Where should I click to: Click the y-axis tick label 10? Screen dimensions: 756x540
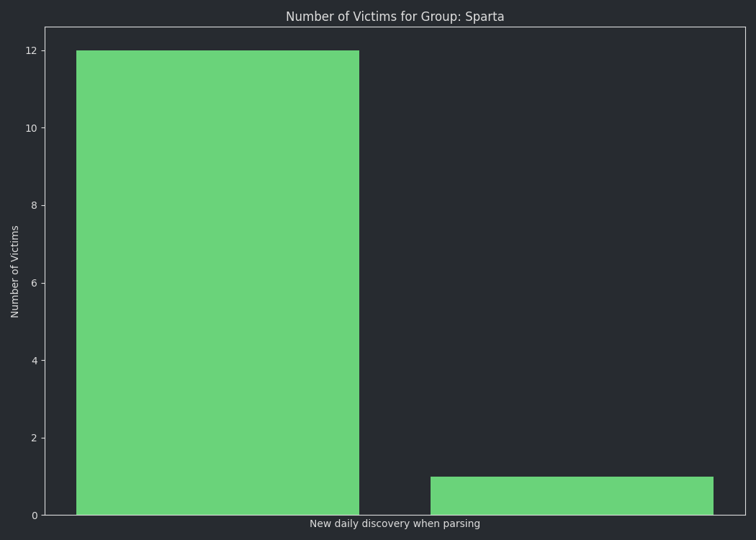[x=32, y=128]
